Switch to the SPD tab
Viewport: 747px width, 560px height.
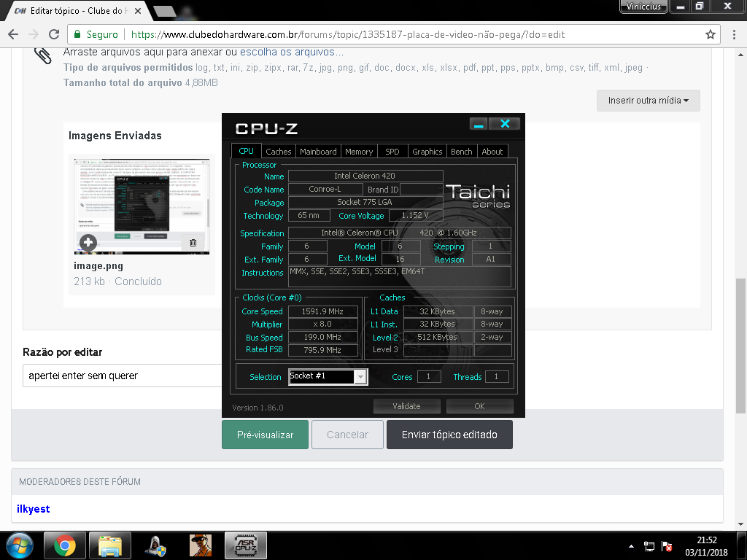[x=392, y=152]
